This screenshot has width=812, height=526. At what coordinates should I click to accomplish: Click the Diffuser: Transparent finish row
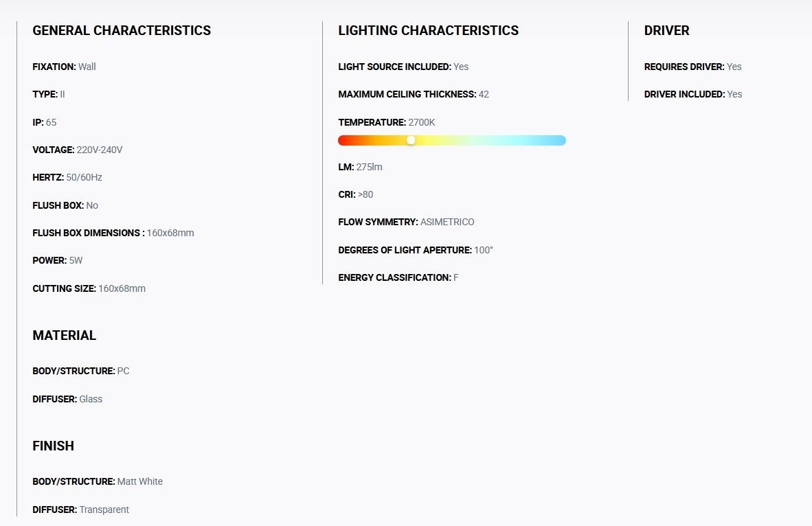(81, 510)
